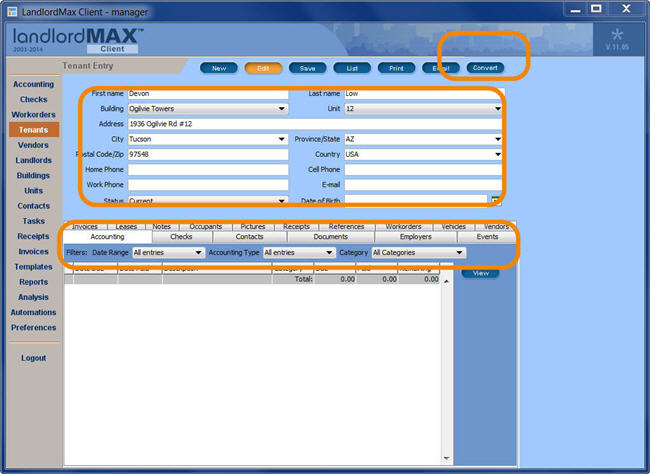Open the Leases tab
Image resolution: width=650 pixels, height=474 pixels.
click(126, 226)
